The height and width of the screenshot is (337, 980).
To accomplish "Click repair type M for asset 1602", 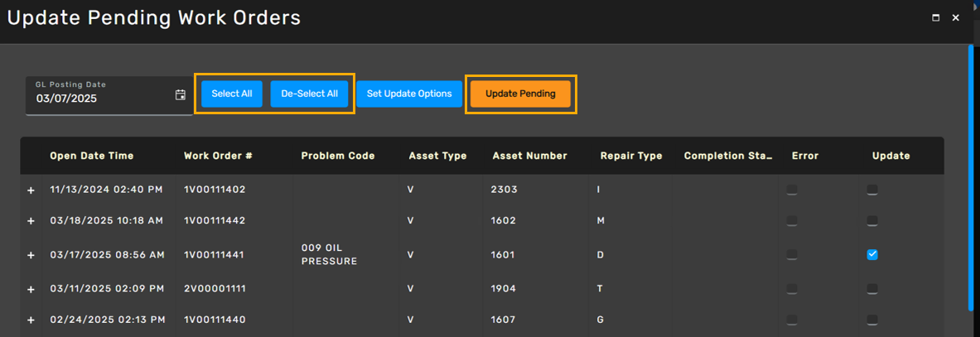I will pyautogui.click(x=601, y=221).
